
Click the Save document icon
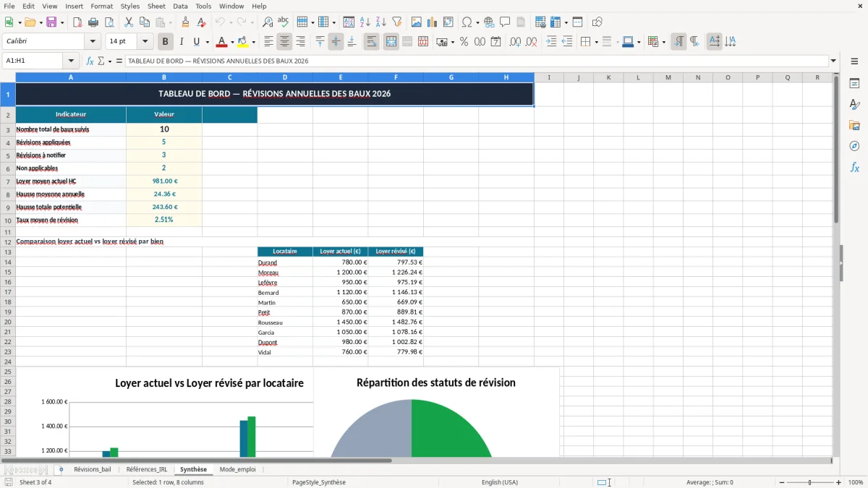point(51,22)
